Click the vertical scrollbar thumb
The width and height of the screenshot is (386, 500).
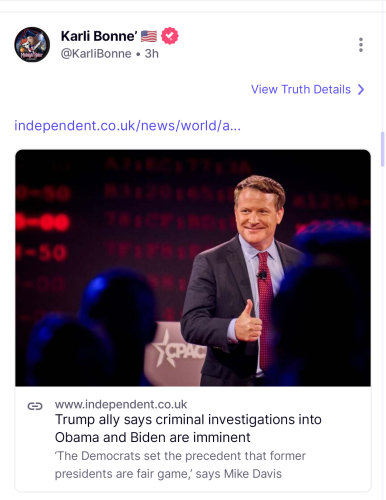point(382,149)
